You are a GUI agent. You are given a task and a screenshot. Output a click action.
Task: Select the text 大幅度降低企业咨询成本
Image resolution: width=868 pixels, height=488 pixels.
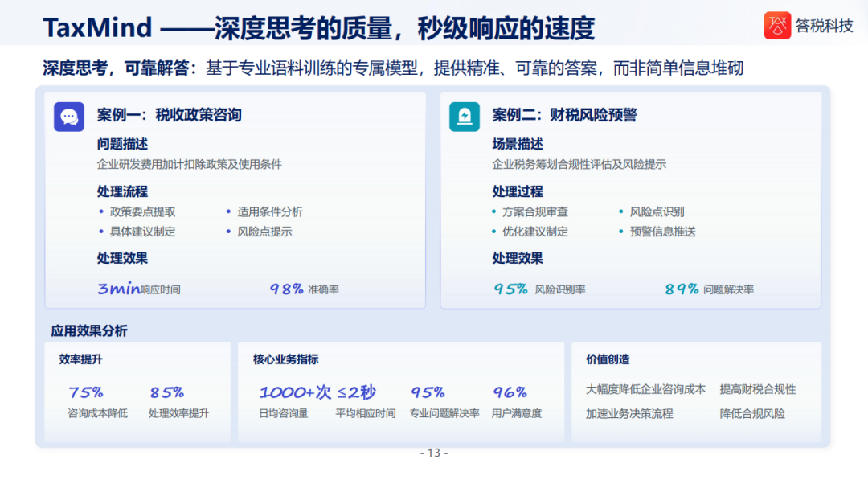[646, 389]
